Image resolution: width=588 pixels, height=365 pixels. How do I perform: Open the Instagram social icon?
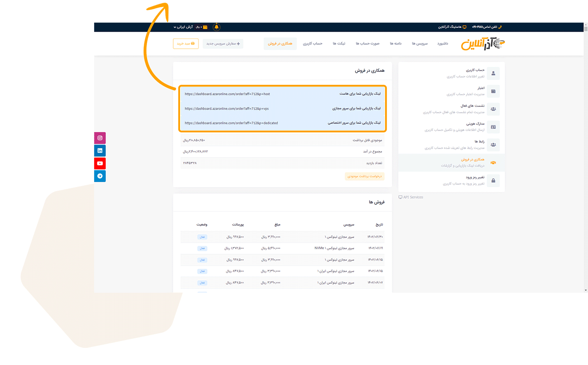click(100, 138)
